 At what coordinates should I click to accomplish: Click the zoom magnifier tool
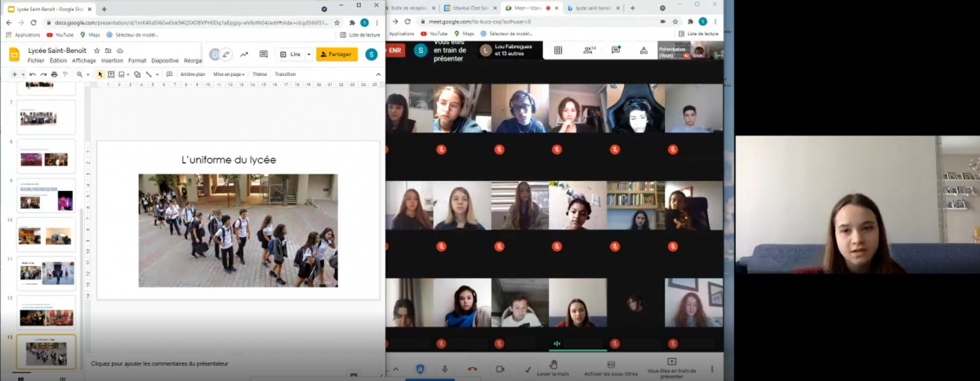coord(79,74)
